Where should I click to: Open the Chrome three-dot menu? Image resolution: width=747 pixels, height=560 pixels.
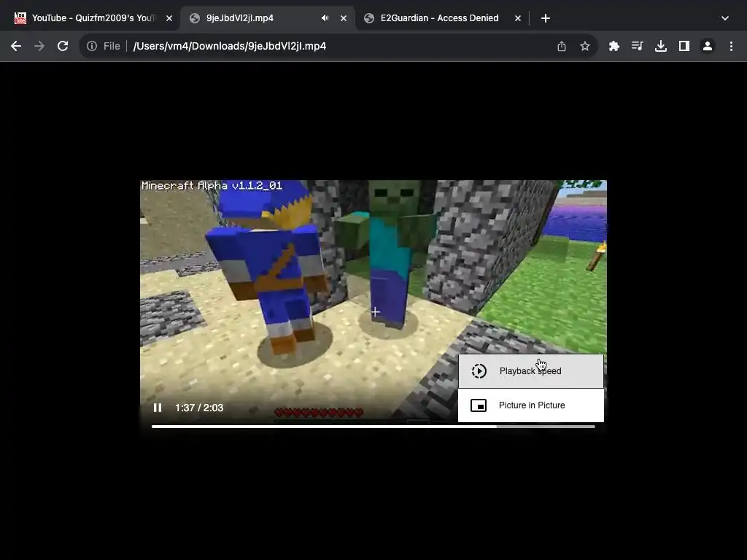pos(731,46)
